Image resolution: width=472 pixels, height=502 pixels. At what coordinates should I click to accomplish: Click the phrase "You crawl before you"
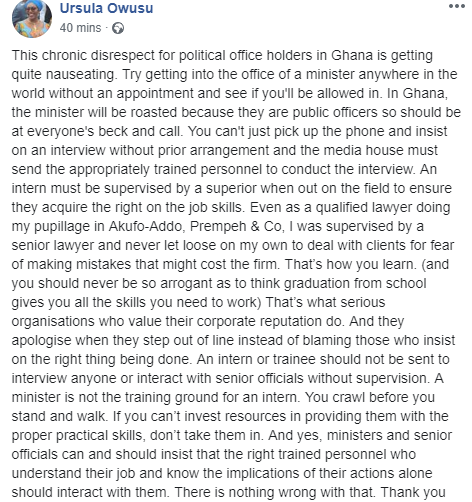click(x=370, y=397)
